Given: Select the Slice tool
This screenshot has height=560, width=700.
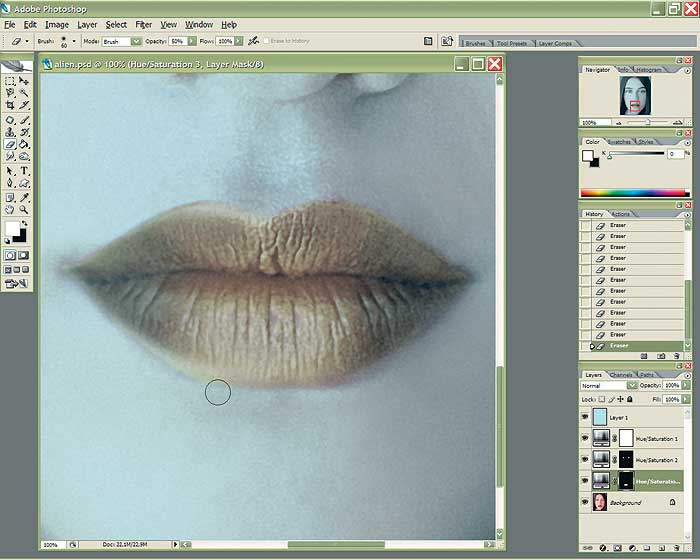Looking at the screenshot, I should tap(24, 105).
